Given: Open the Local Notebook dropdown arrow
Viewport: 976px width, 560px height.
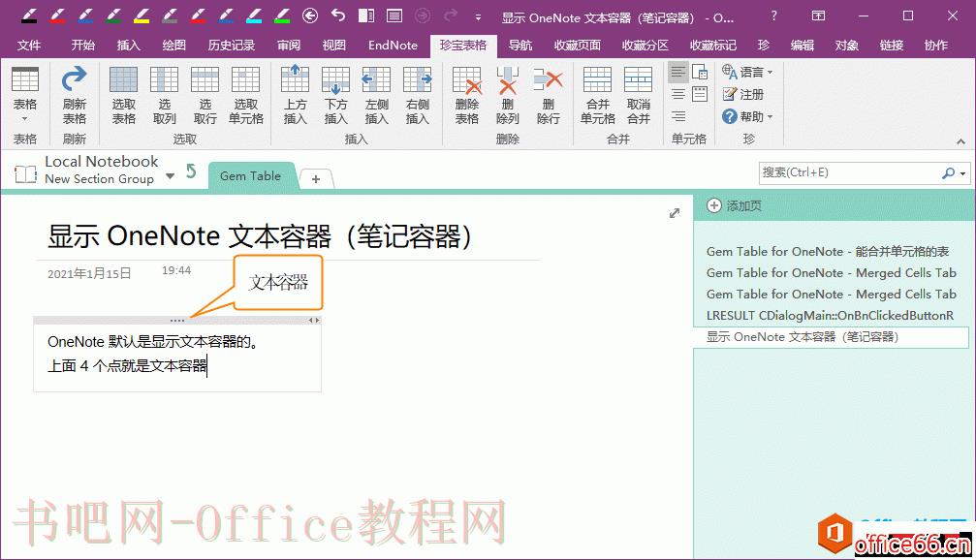Looking at the screenshot, I should [x=170, y=176].
